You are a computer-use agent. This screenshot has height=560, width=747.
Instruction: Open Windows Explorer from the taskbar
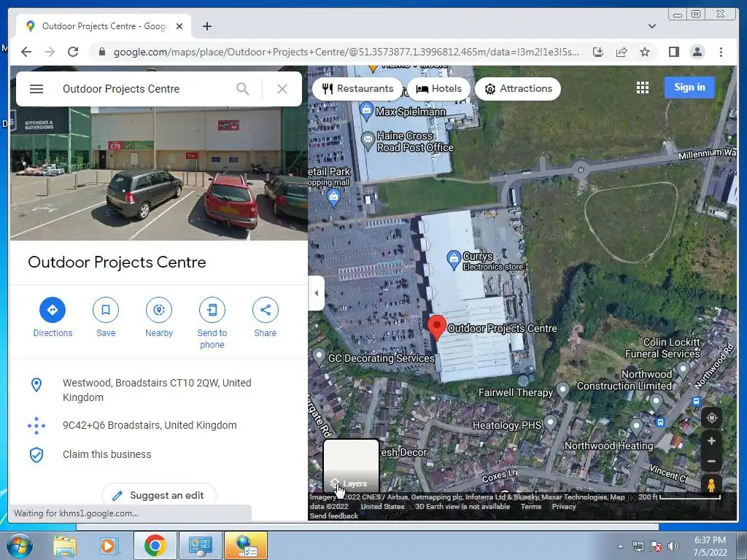(65, 545)
